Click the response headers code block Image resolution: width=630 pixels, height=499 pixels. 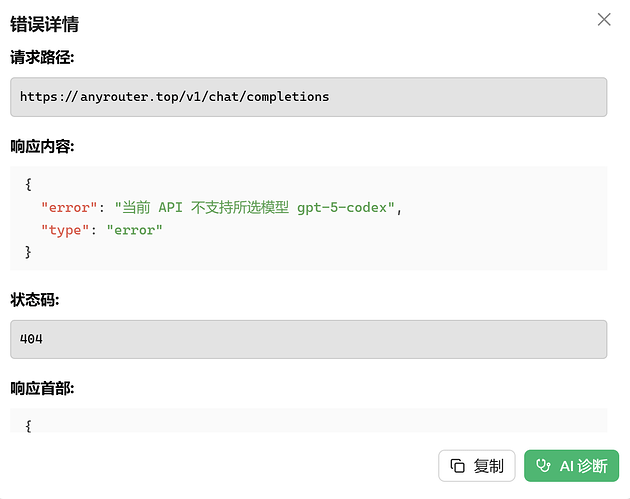coord(309,421)
